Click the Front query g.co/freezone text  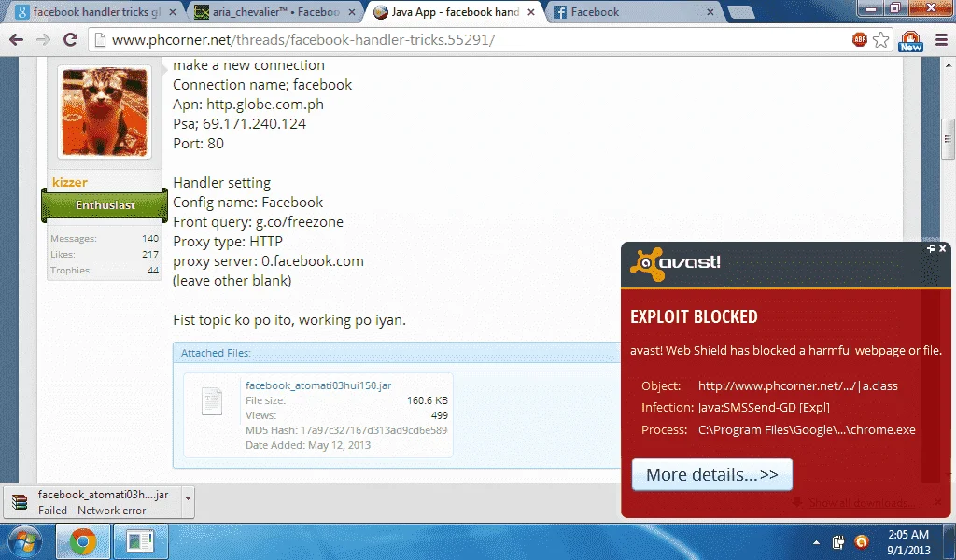coord(258,222)
